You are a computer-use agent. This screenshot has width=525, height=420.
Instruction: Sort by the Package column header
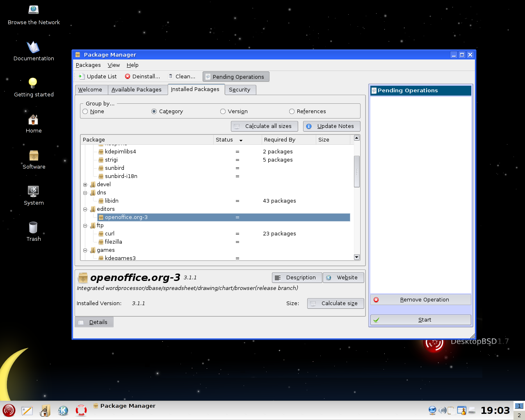click(x=147, y=140)
